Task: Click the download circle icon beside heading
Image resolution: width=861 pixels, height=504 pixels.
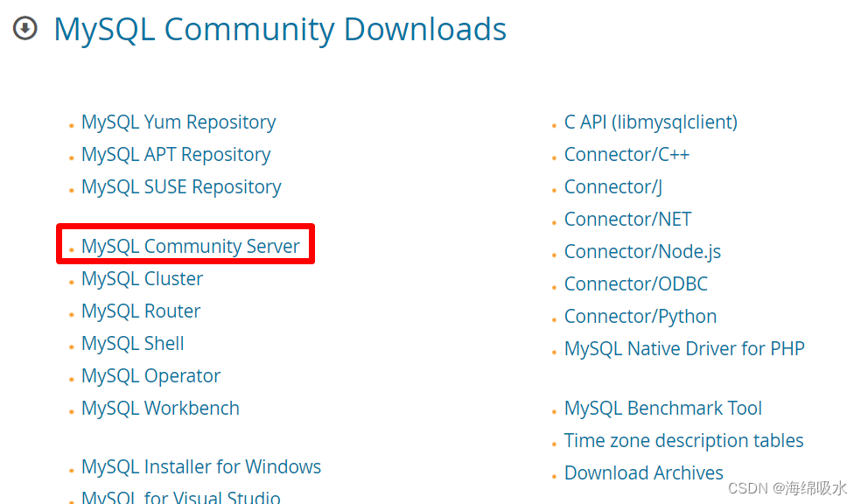Action: pyautogui.click(x=24, y=29)
